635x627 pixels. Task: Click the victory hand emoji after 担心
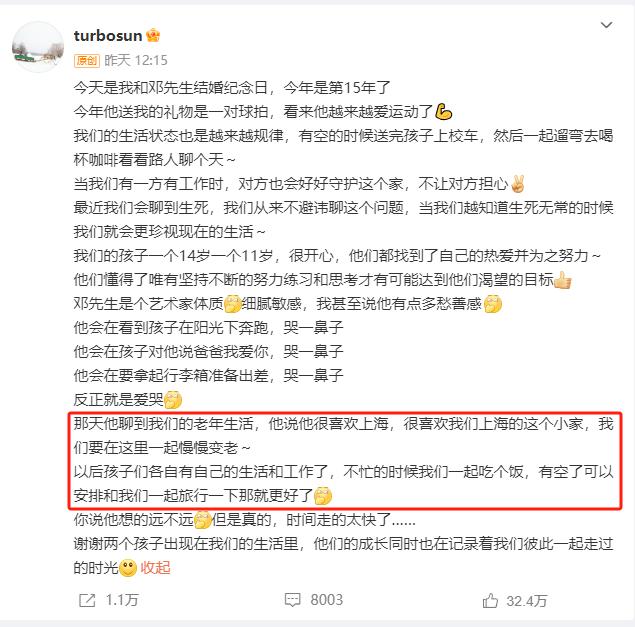tap(518, 184)
